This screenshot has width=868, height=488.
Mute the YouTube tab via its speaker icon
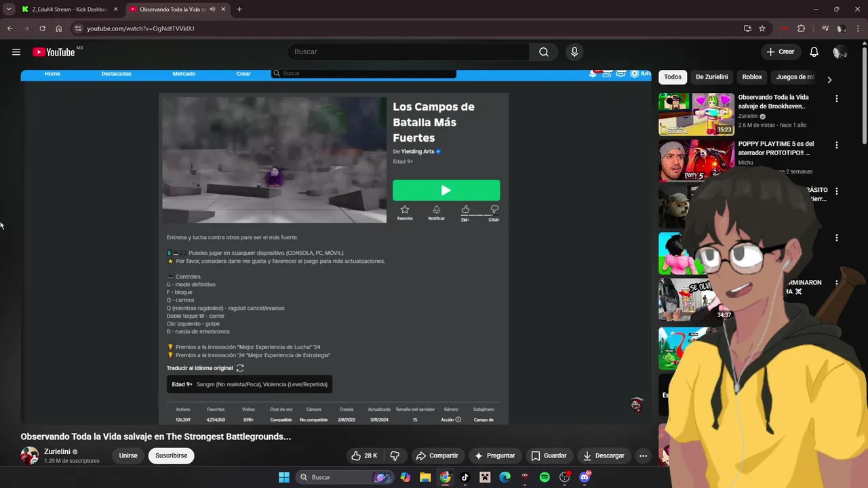(x=212, y=9)
